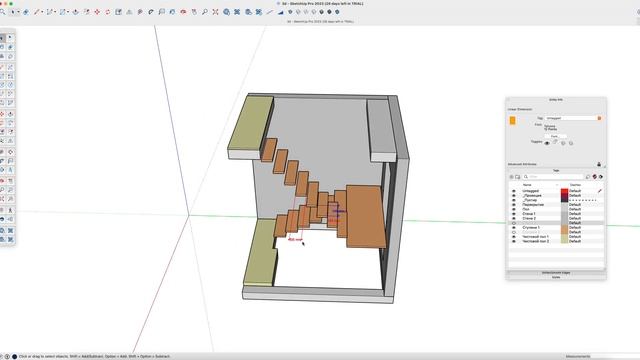Hide the Пол tag
The height and width of the screenshot is (360, 640).
click(x=514, y=209)
